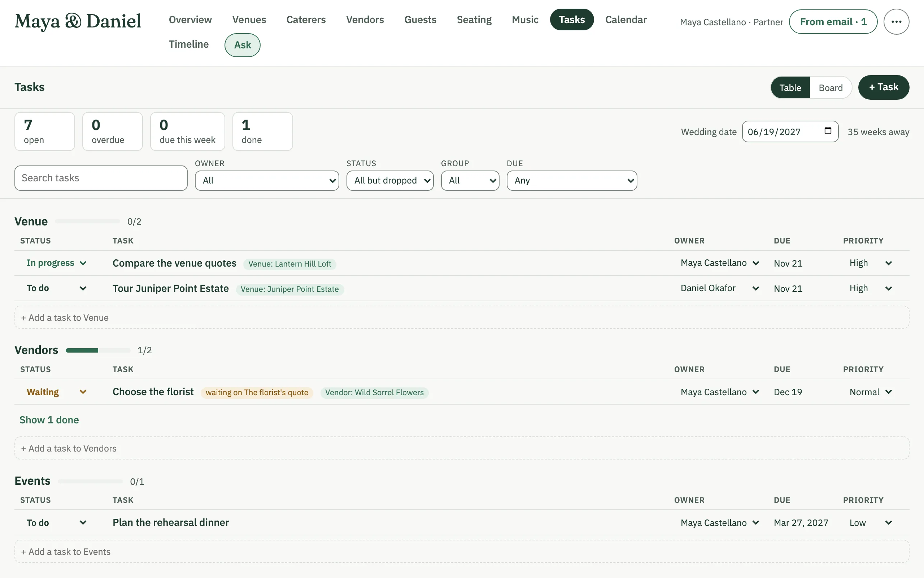This screenshot has height=578, width=924.
Task: Click the Dec 19 due date
Action: 788,392
